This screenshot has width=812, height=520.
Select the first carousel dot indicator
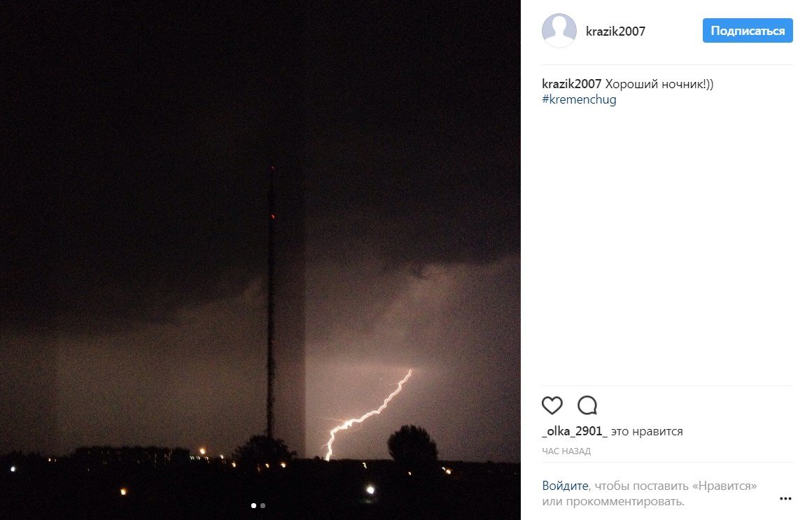pos(253,505)
